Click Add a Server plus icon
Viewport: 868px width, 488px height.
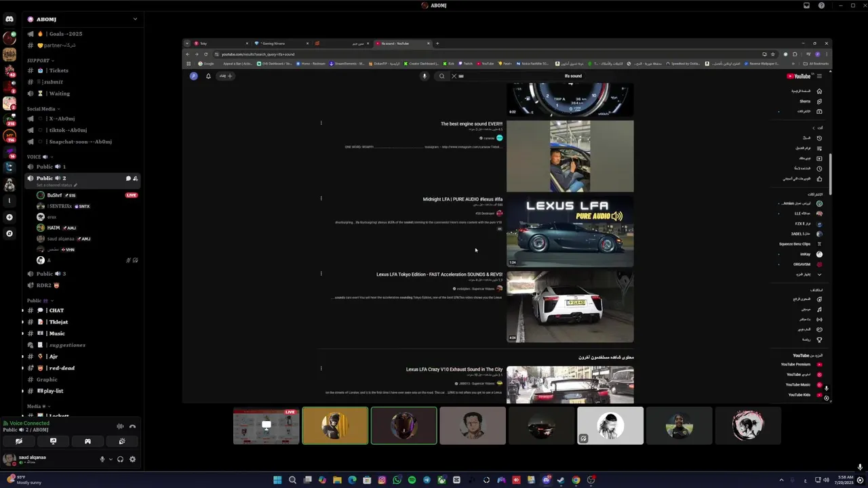coord(9,218)
